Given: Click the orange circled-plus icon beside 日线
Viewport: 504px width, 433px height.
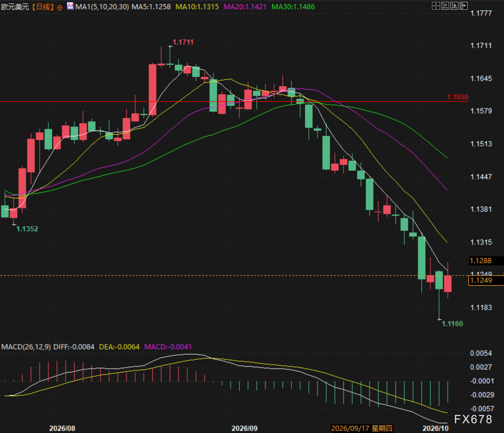Looking at the screenshot, I should [59, 7].
